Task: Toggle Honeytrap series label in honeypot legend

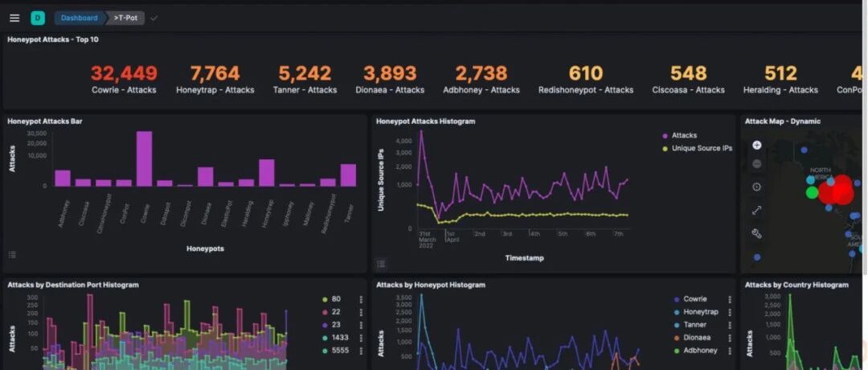Action: (700, 312)
